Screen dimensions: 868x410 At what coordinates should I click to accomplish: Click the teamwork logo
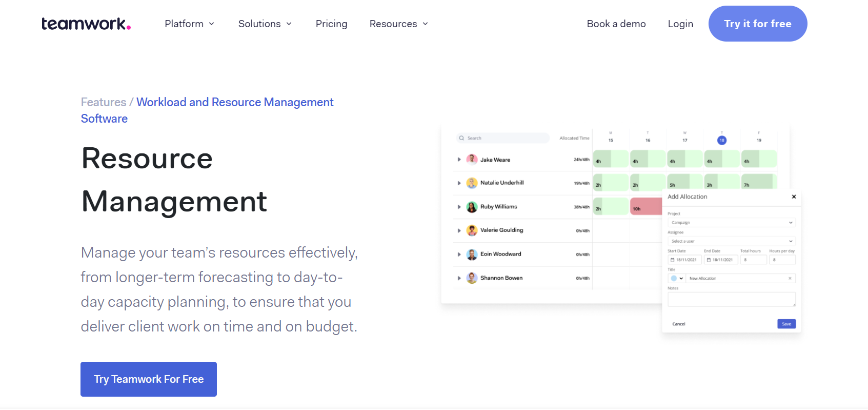[86, 24]
